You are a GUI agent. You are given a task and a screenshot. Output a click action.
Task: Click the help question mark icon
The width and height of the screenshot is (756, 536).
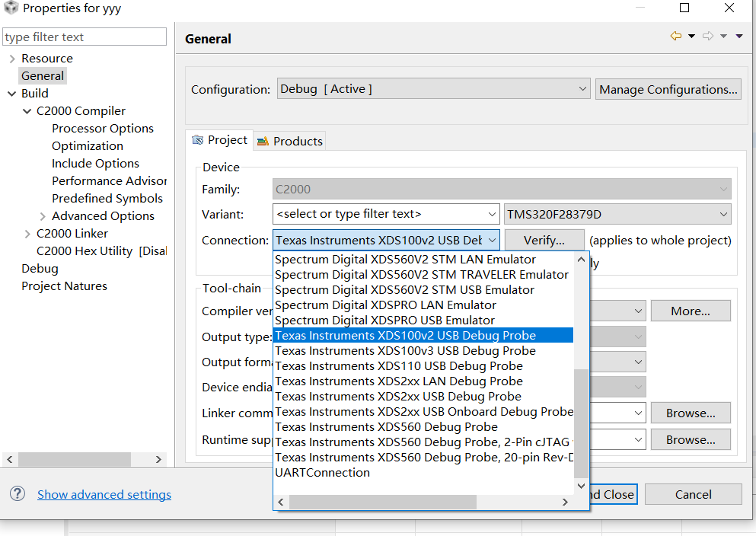coord(18,493)
